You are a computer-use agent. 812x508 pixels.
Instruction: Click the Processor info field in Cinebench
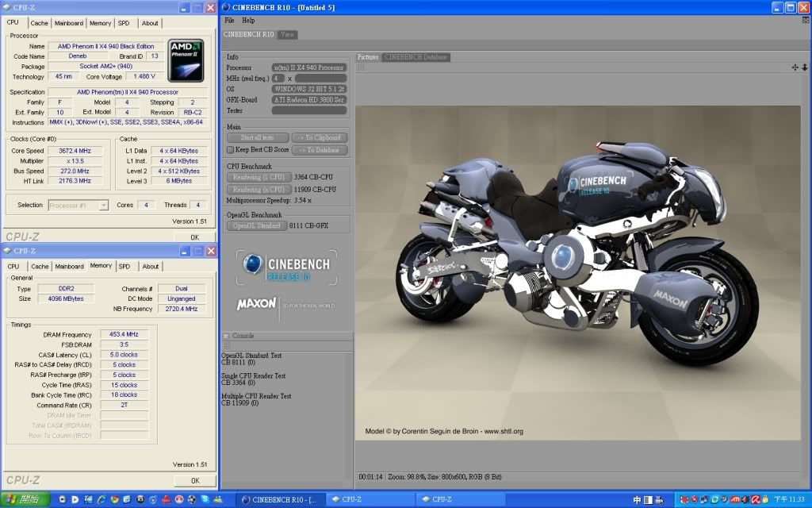click(309, 67)
